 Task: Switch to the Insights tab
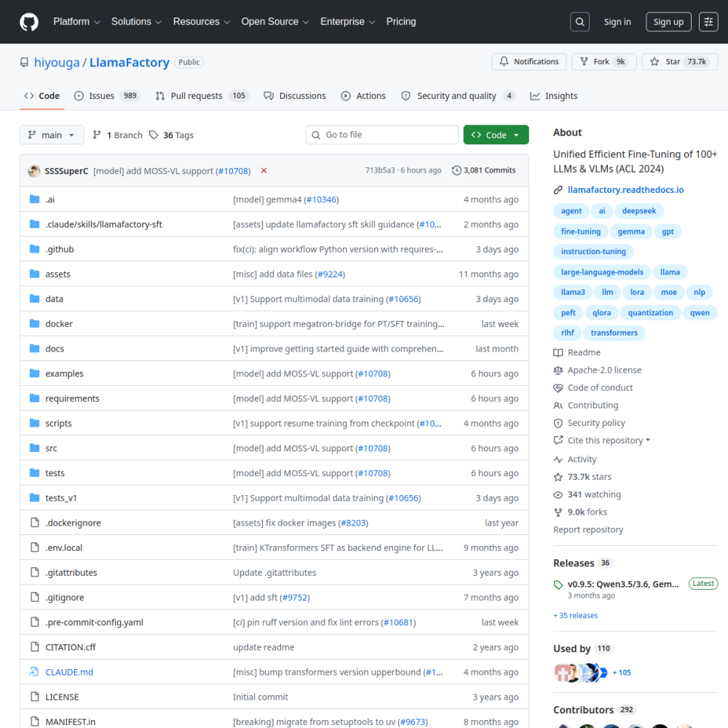554,95
